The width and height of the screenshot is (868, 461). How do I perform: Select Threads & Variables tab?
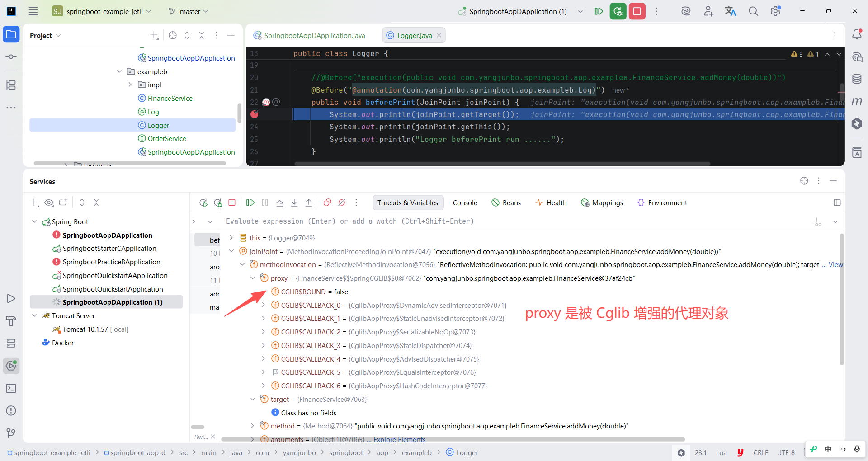(x=408, y=202)
